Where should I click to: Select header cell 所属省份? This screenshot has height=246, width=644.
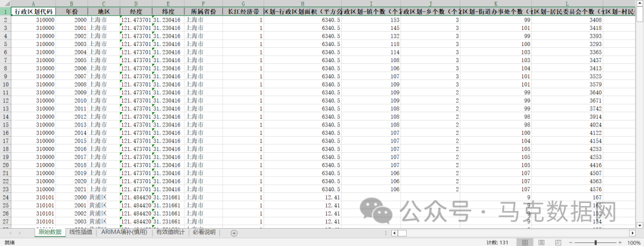coord(203,11)
